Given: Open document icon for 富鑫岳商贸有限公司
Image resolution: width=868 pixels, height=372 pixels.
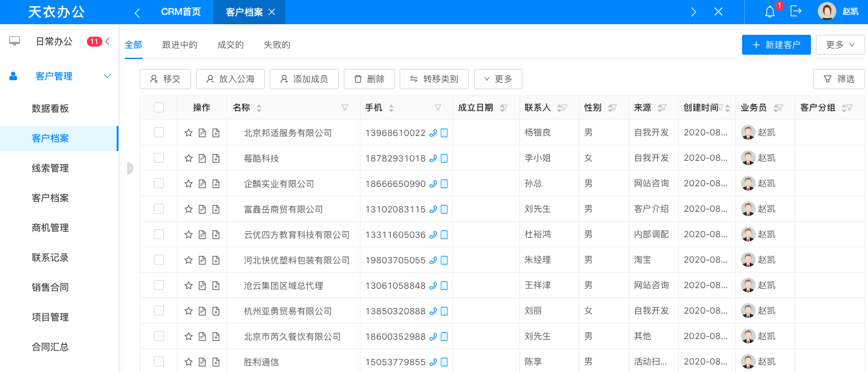Looking at the screenshot, I should coord(202,209).
